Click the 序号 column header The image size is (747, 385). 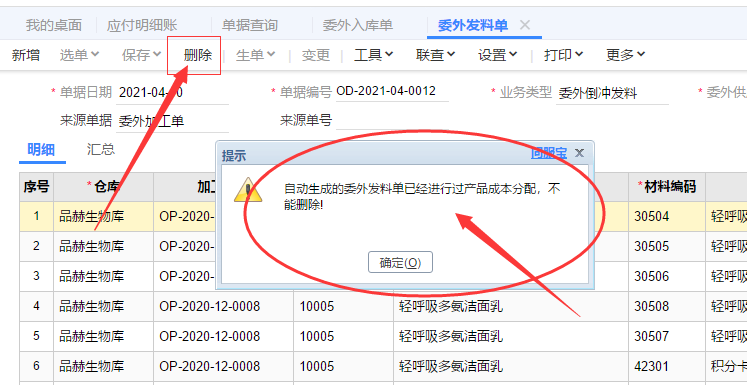[x=36, y=187]
